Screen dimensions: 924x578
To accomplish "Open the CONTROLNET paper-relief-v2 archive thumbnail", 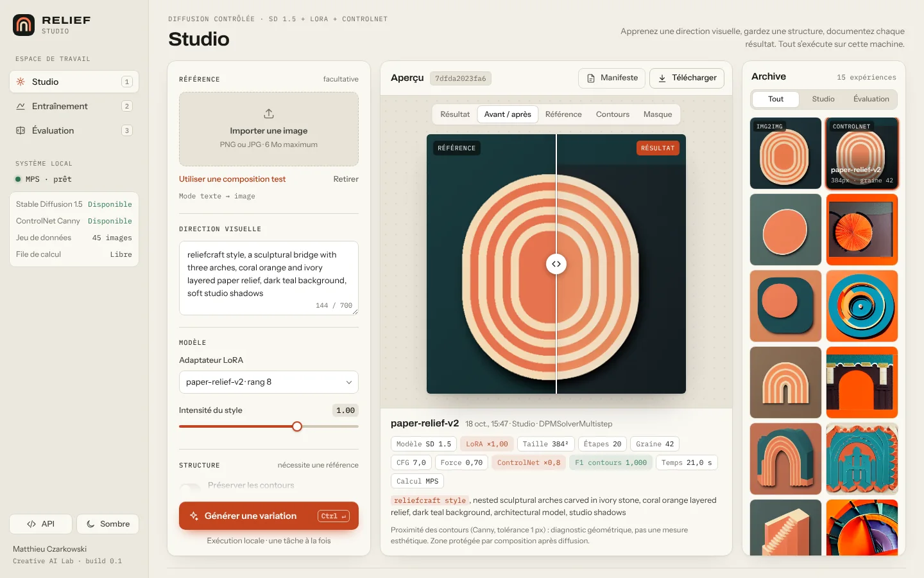I will click(x=862, y=153).
